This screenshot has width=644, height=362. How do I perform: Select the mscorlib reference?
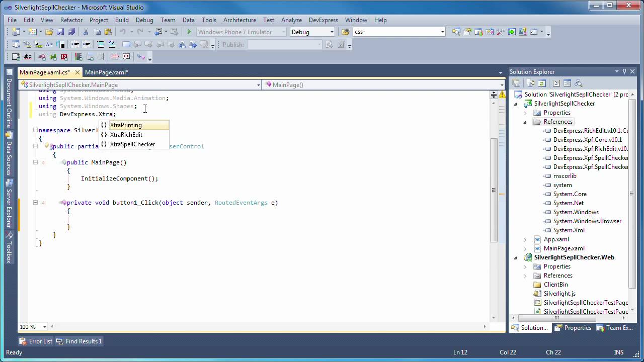565,176
